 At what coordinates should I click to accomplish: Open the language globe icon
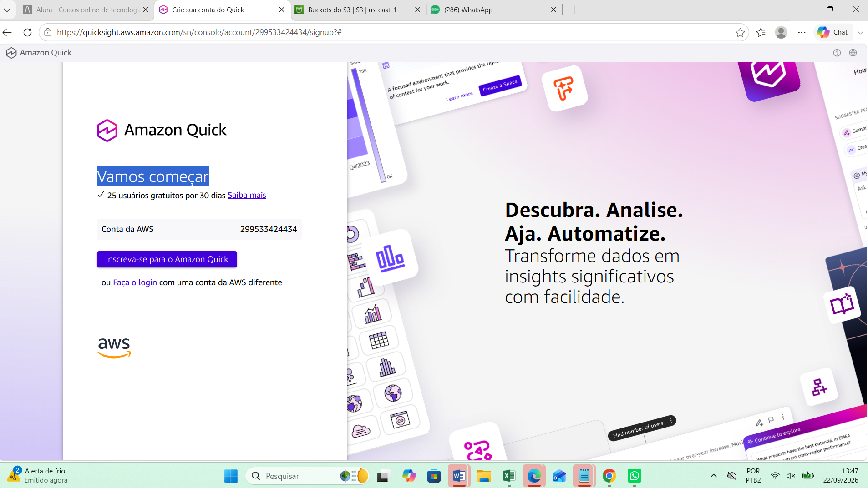[x=853, y=53]
